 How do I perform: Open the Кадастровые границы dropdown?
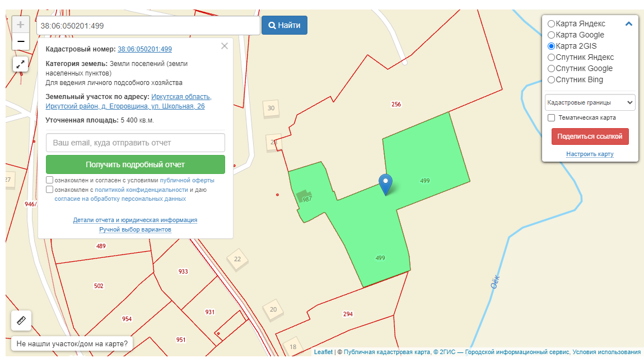590,102
